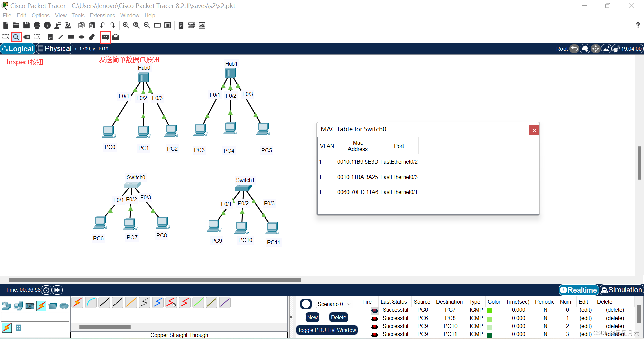Click the Hub1 device
Viewport: 644px width, 339px height.
(230, 73)
